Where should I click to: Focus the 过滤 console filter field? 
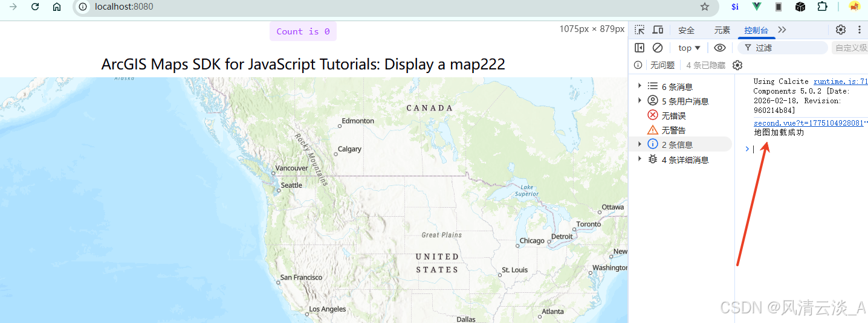point(783,48)
